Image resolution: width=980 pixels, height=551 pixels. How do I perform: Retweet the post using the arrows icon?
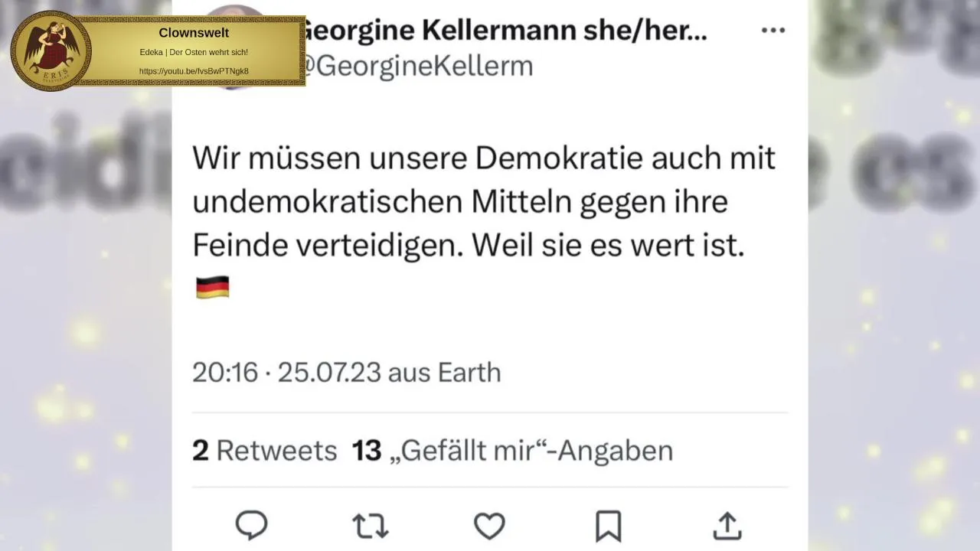coord(371,526)
